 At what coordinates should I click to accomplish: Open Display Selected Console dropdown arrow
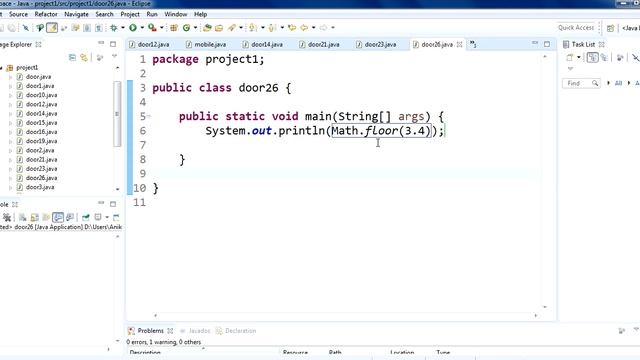click(x=107, y=218)
